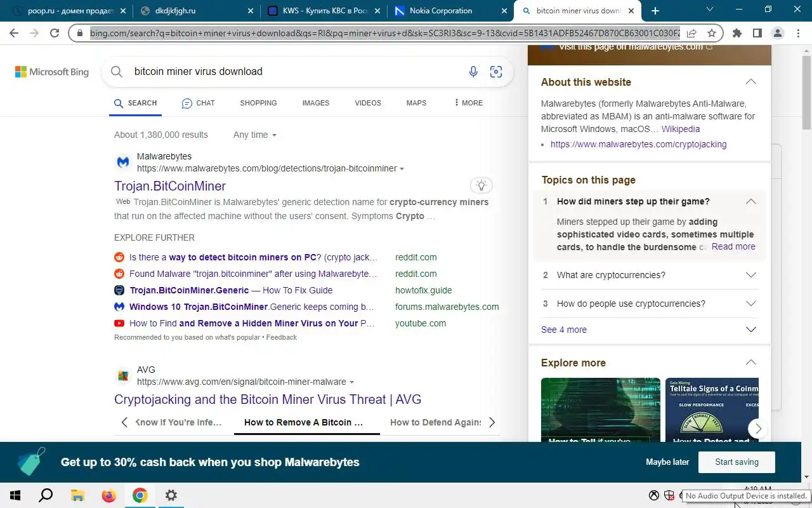Click the Chrome icon on taskbar

pos(140,495)
